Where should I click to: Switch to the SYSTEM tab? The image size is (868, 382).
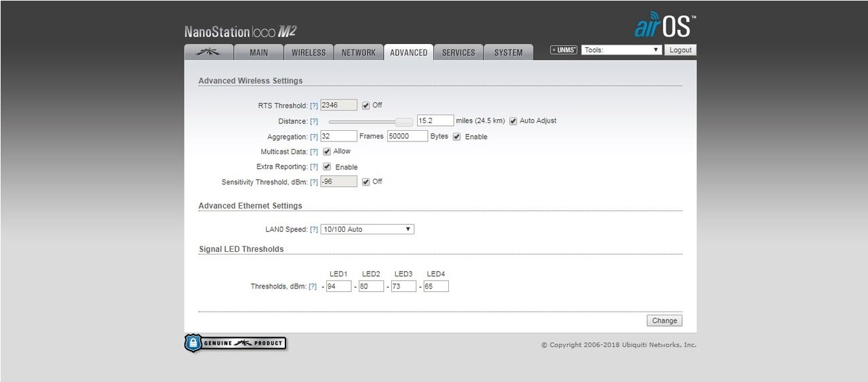coord(509,52)
